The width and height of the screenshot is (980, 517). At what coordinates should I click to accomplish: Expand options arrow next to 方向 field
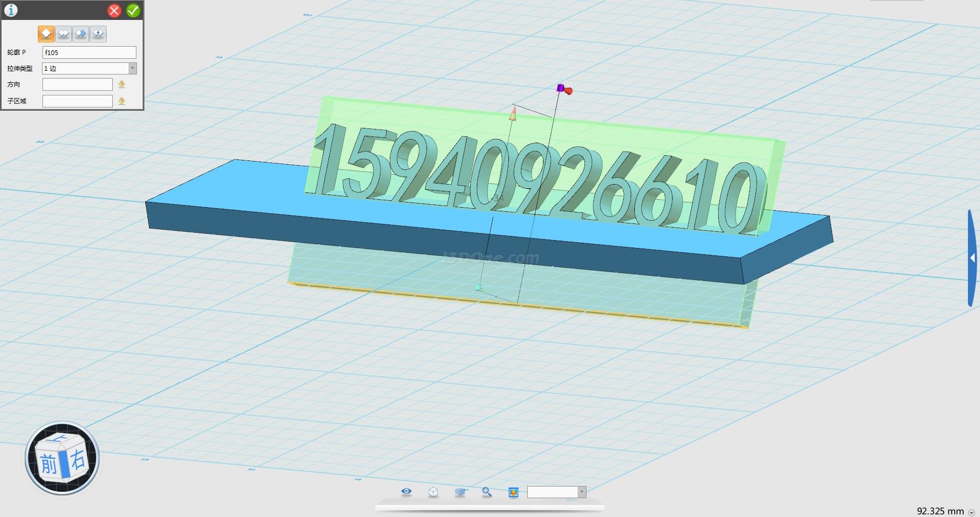tap(122, 84)
